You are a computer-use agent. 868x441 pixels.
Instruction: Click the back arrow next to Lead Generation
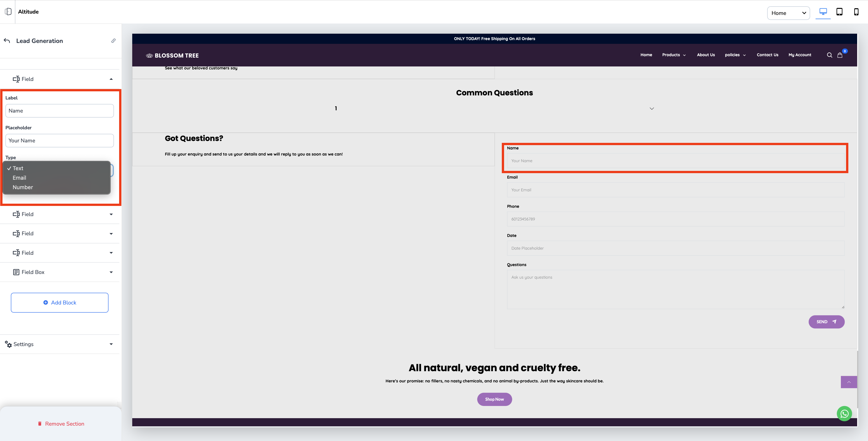pos(7,41)
